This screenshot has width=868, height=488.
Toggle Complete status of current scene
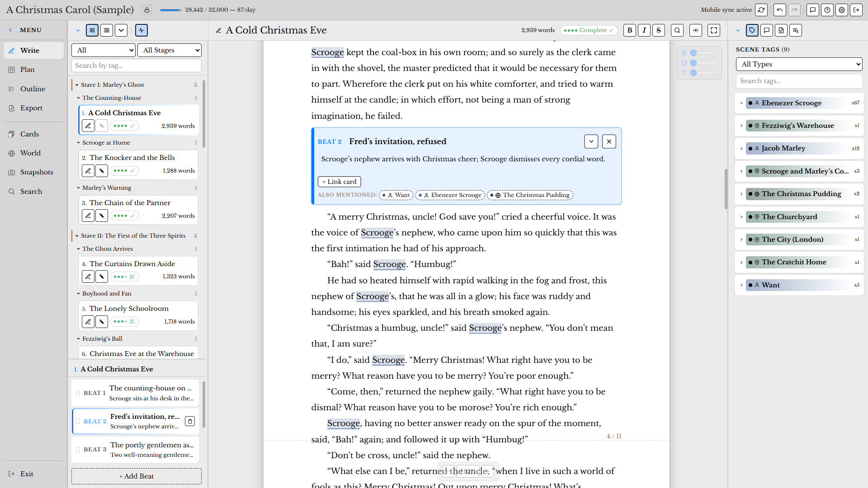point(589,30)
